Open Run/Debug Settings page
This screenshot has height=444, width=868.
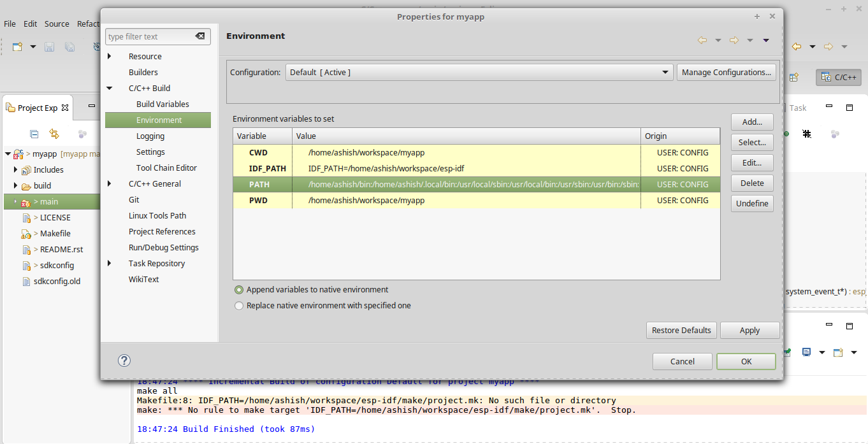coord(164,247)
